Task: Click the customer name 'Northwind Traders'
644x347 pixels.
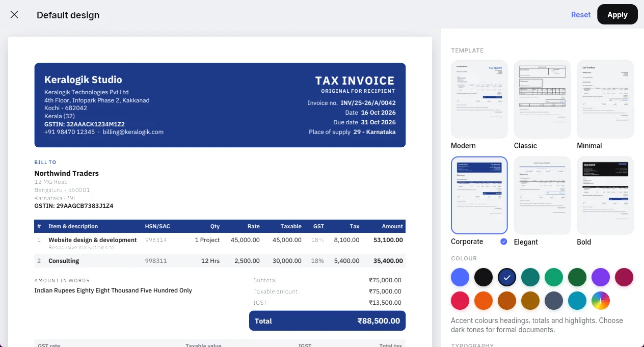Action: [x=66, y=173]
